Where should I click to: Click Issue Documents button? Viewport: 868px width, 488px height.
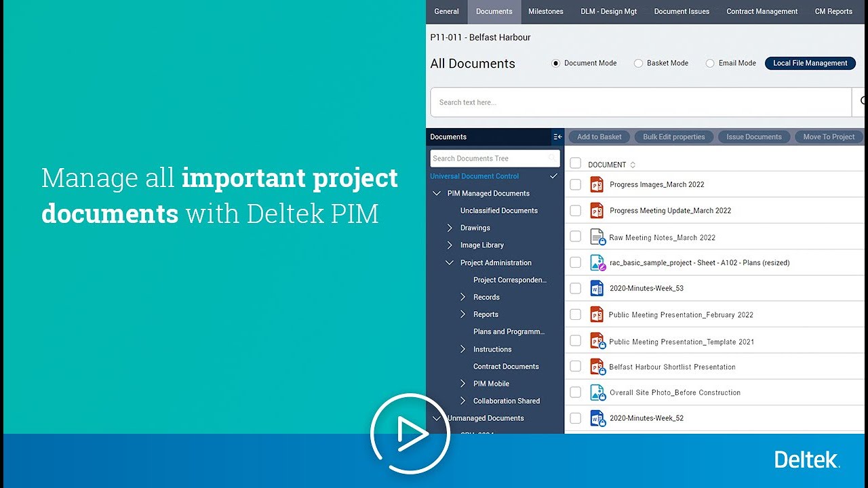pyautogui.click(x=754, y=137)
